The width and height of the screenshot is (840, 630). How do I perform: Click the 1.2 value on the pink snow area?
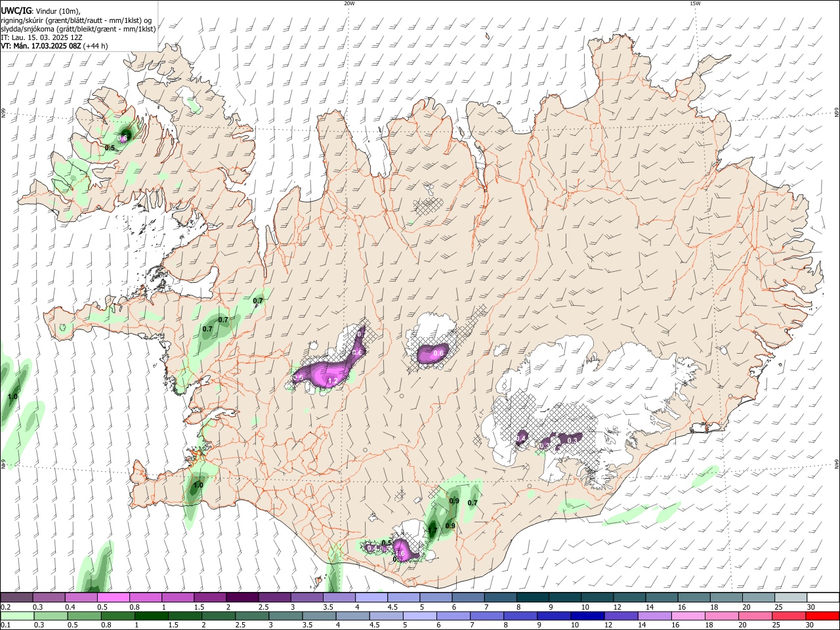(332, 381)
